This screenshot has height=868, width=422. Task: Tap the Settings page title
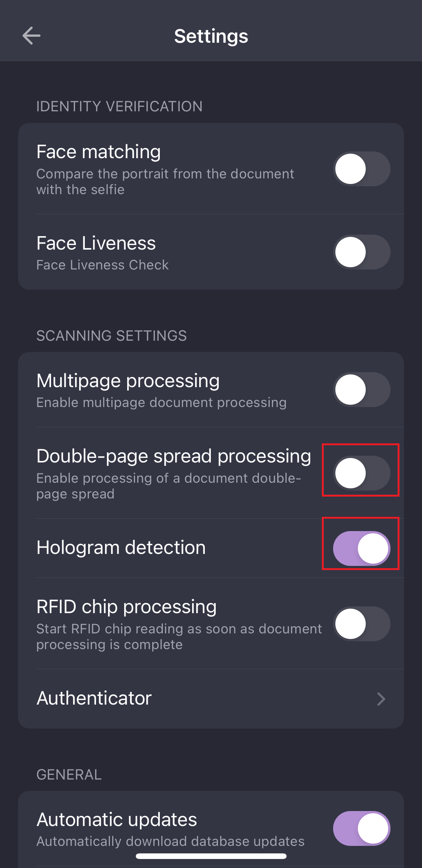[211, 36]
